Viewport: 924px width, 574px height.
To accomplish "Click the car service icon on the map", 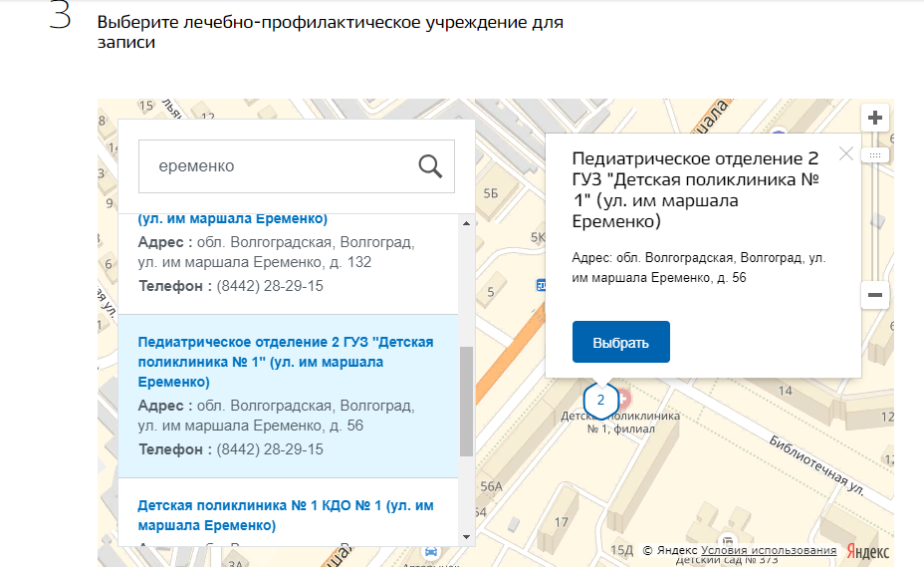I will pos(431,552).
